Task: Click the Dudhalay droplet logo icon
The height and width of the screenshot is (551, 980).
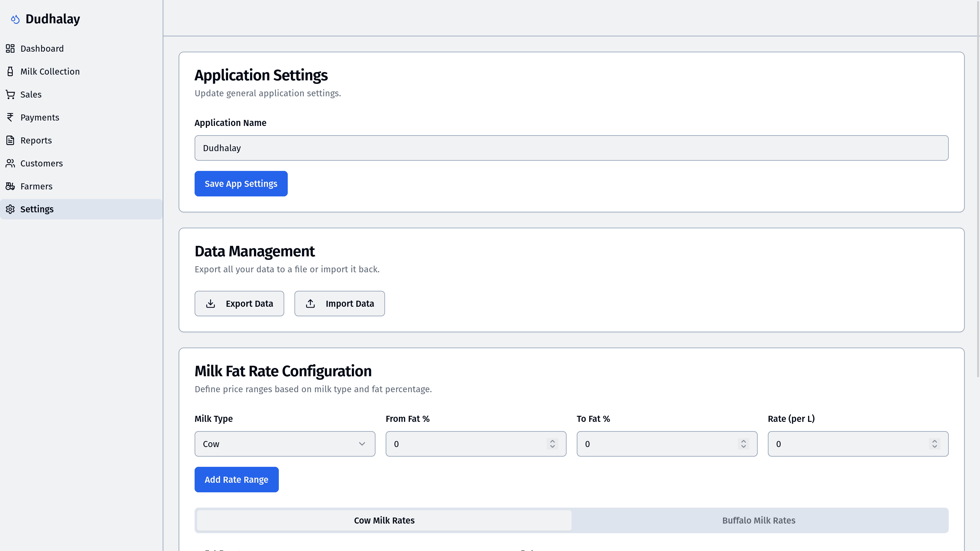Action: tap(15, 19)
